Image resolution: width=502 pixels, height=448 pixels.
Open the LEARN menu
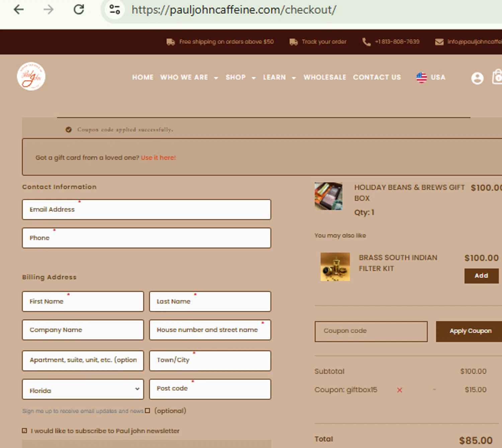pyautogui.click(x=274, y=77)
